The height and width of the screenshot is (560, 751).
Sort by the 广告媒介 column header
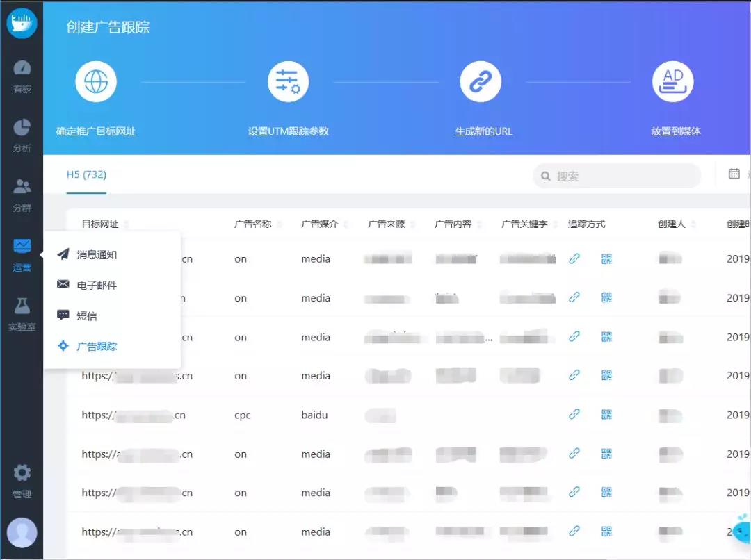320,224
